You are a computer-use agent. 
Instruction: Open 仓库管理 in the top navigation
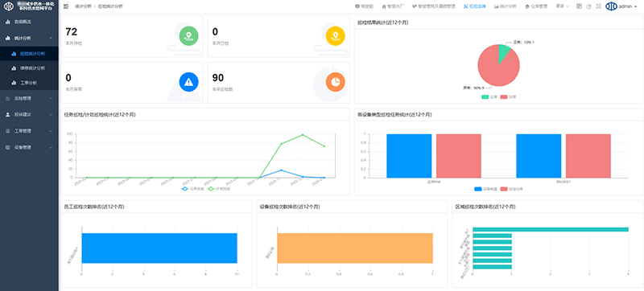click(x=536, y=6)
